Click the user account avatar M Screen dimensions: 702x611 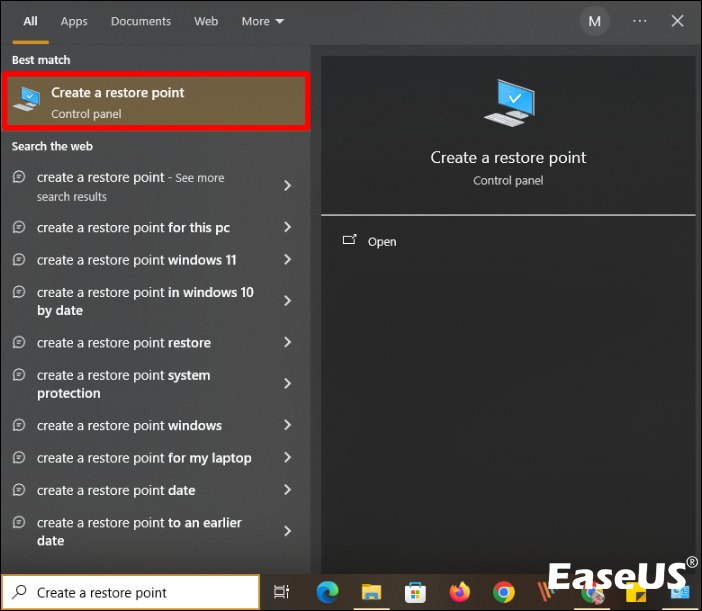595,21
